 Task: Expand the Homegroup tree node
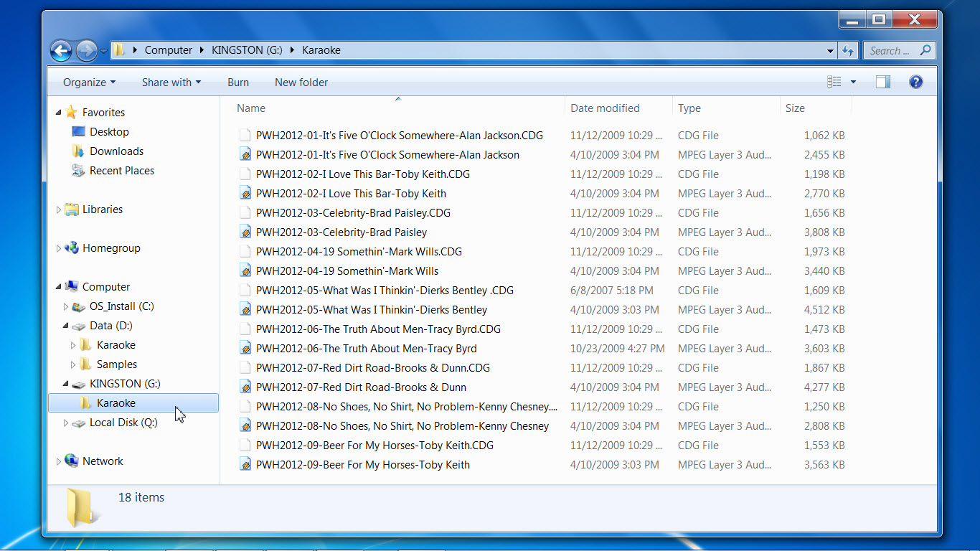click(x=59, y=248)
